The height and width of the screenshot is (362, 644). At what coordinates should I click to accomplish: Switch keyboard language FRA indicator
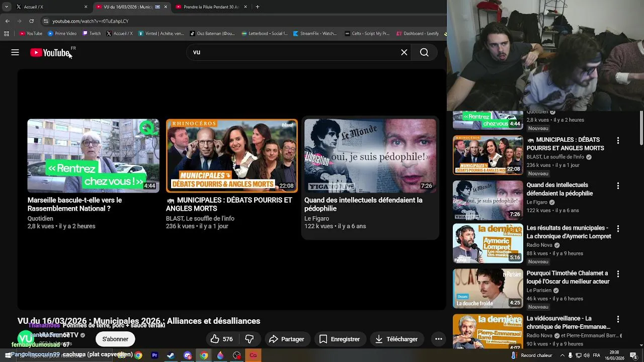(x=596, y=355)
